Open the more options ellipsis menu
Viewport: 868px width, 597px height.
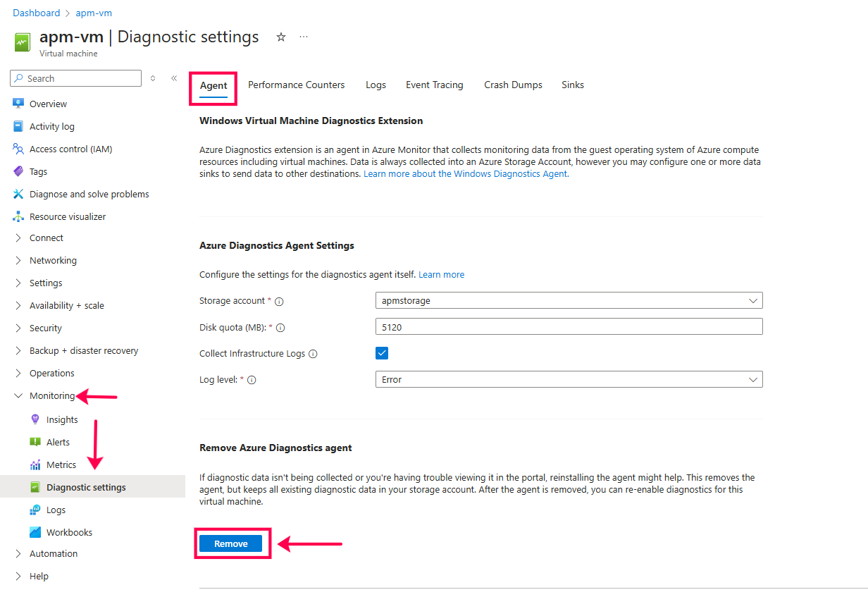coord(304,37)
